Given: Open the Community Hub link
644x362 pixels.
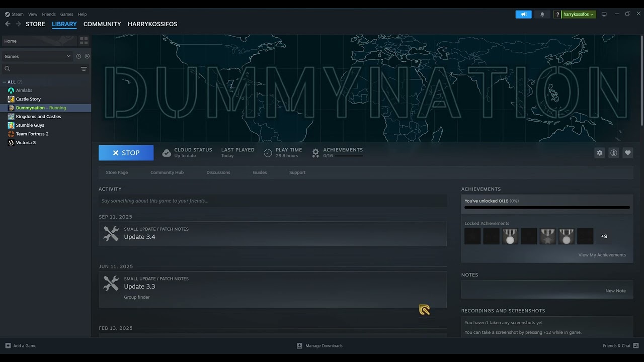Looking at the screenshot, I should (x=167, y=172).
